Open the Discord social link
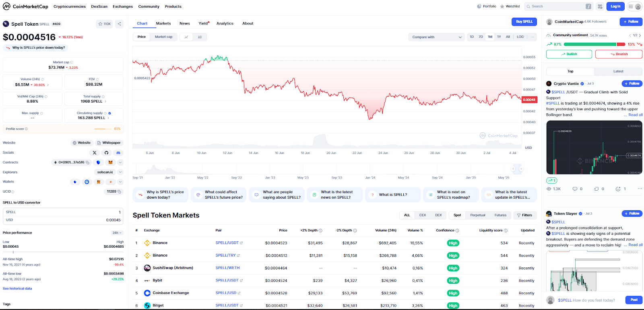The height and width of the screenshot is (310, 644). tap(118, 153)
